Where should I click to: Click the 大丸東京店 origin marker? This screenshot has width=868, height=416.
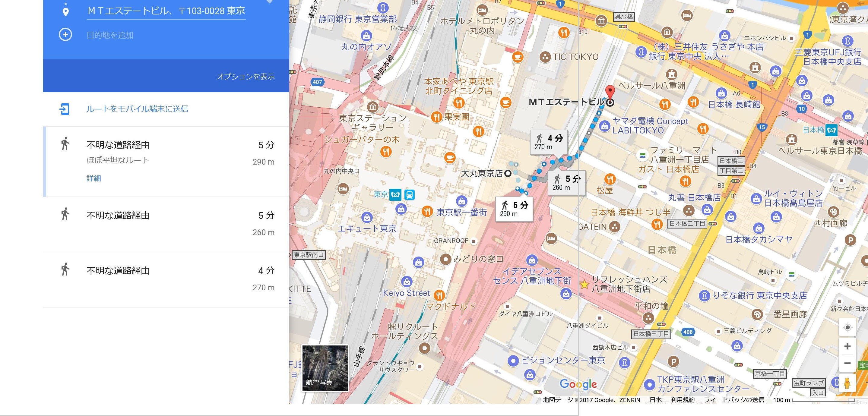coord(508,173)
